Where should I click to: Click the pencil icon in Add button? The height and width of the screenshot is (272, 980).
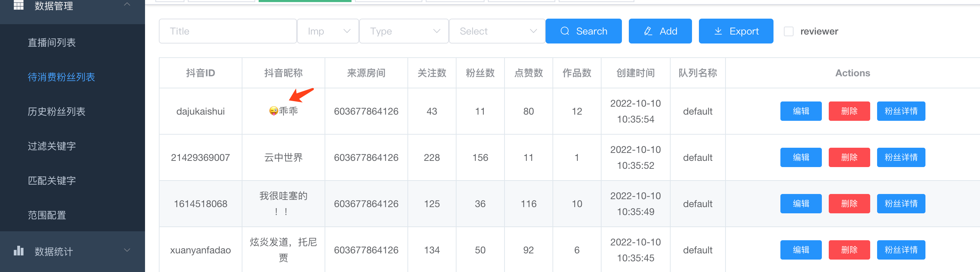coord(648,31)
